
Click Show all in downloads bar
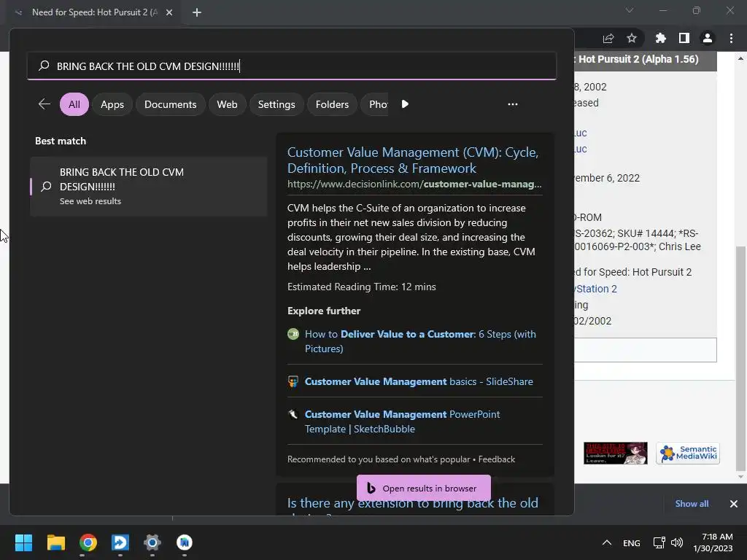(x=692, y=504)
